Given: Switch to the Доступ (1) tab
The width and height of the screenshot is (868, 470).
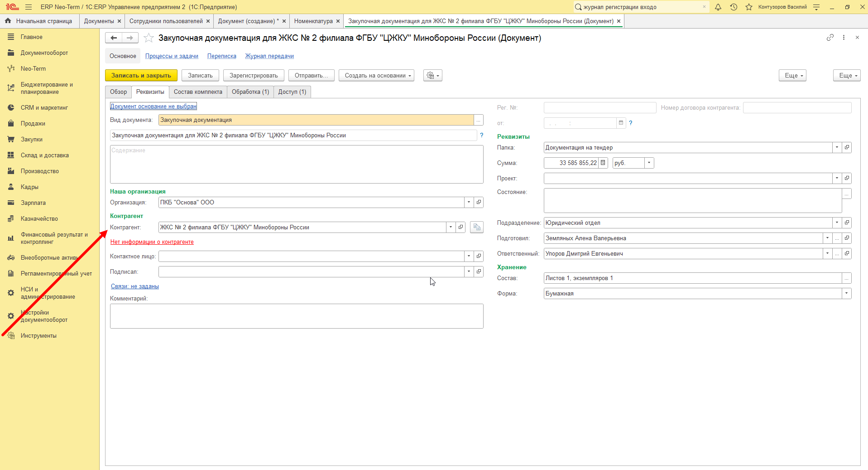Looking at the screenshot, I should 292,92.
